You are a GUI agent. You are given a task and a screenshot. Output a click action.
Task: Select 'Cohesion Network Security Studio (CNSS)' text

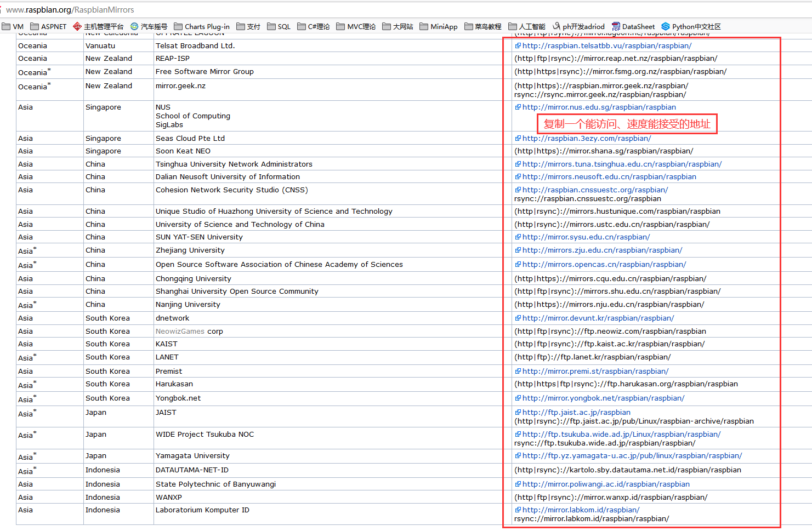pyautogui.click(x=232, y=190)
